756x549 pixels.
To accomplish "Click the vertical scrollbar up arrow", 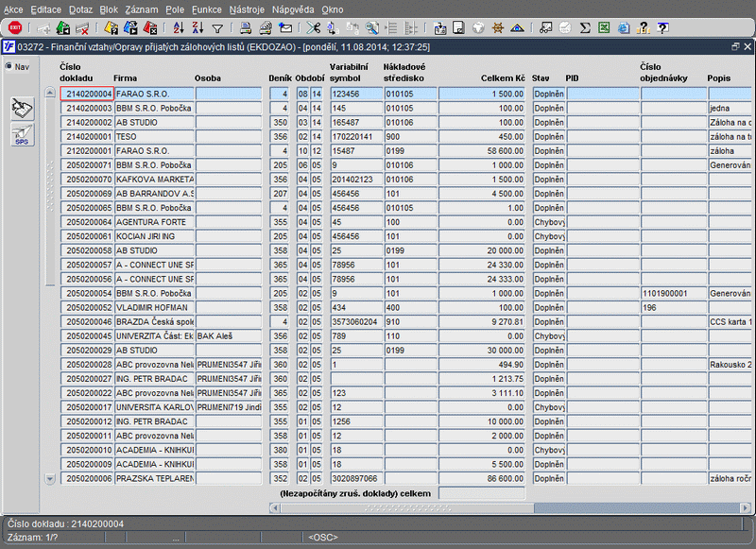I will click(50, 92).
